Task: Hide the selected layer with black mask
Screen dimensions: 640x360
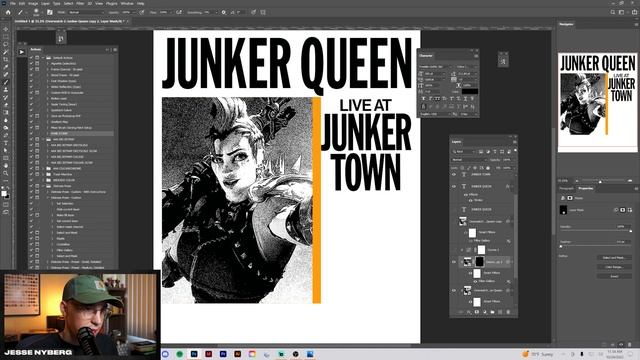Action: pyautogui.click(x=454, y=262)
